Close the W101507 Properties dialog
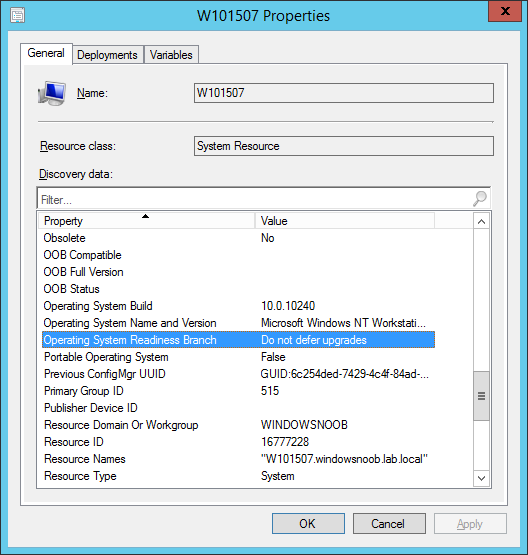The height and width of the screenshot is (555, 528). click(505, 11)
